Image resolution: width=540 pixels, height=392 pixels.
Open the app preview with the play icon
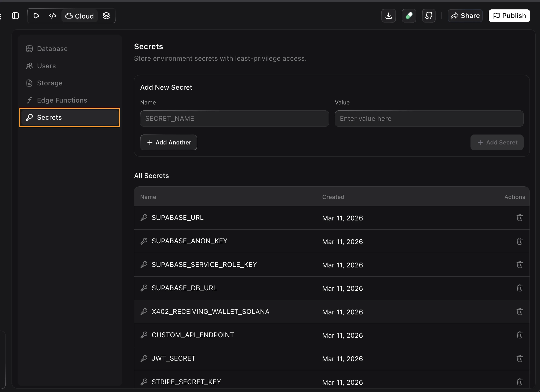pyautogui.click(x=36, y=16)
